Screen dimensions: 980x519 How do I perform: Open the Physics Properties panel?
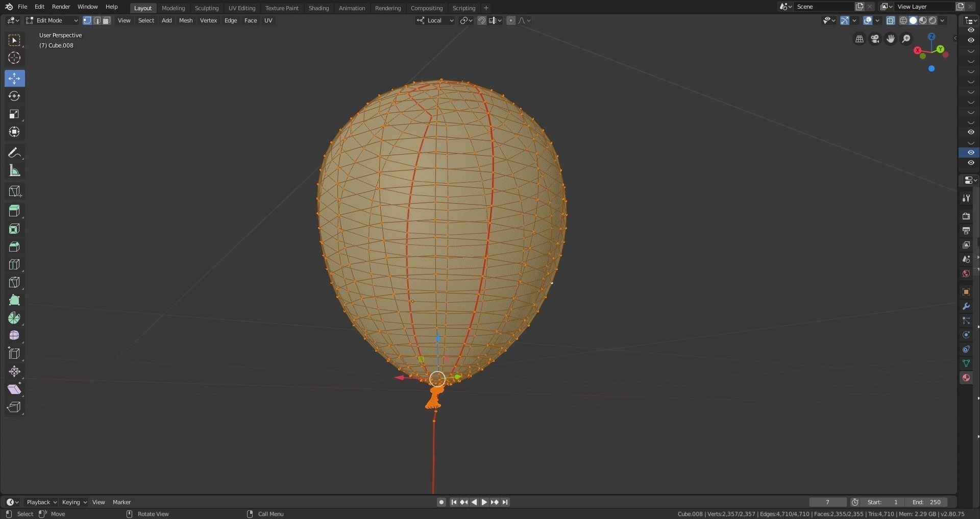[966, 335]
